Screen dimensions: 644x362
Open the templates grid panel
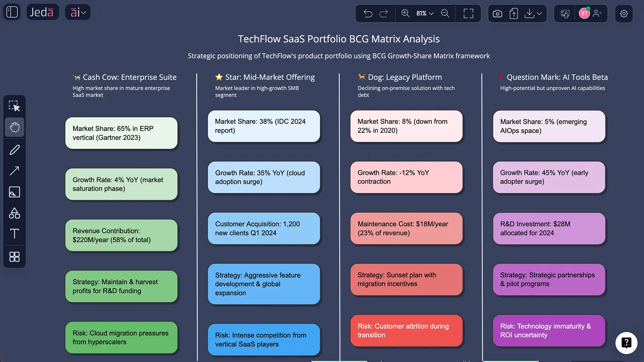(x=14, y=257)
